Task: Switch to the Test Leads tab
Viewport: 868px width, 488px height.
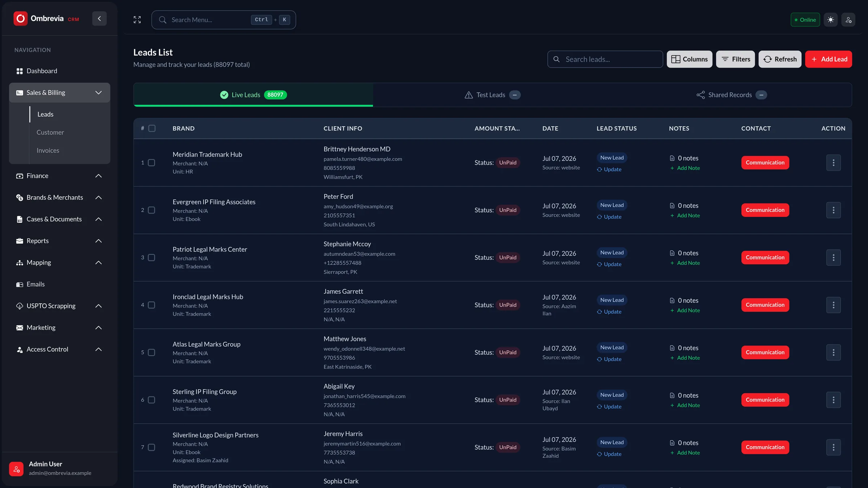Action: 492,95
